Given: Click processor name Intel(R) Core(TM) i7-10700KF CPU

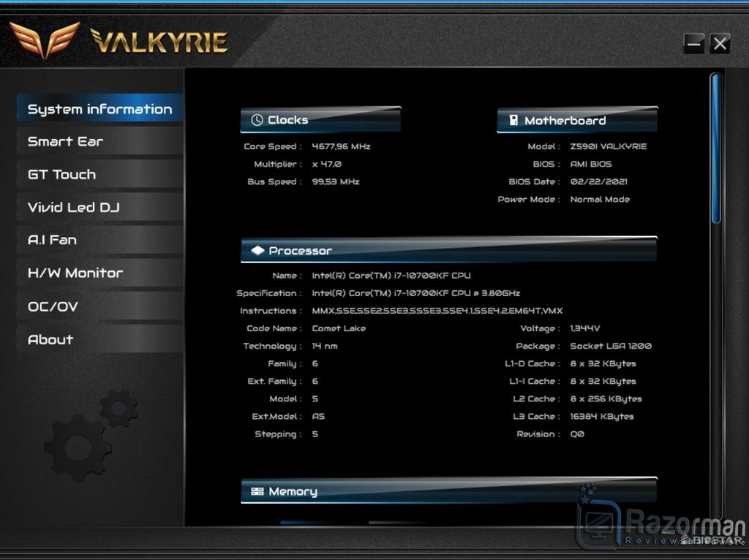Looking at the screenshot, I should tap(391, 276).
